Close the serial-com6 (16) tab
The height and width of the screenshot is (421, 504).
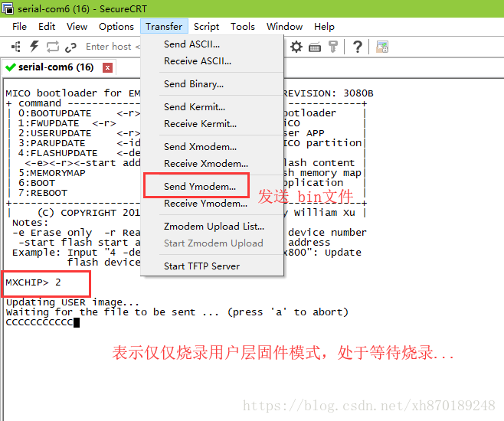[x=107, y=68]
